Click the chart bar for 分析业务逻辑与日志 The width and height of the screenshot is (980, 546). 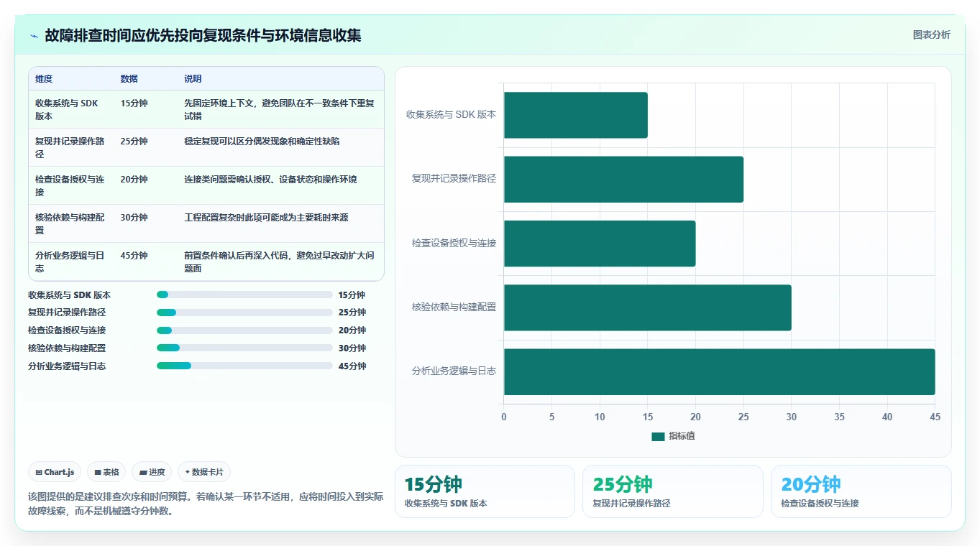coord(719,371)
